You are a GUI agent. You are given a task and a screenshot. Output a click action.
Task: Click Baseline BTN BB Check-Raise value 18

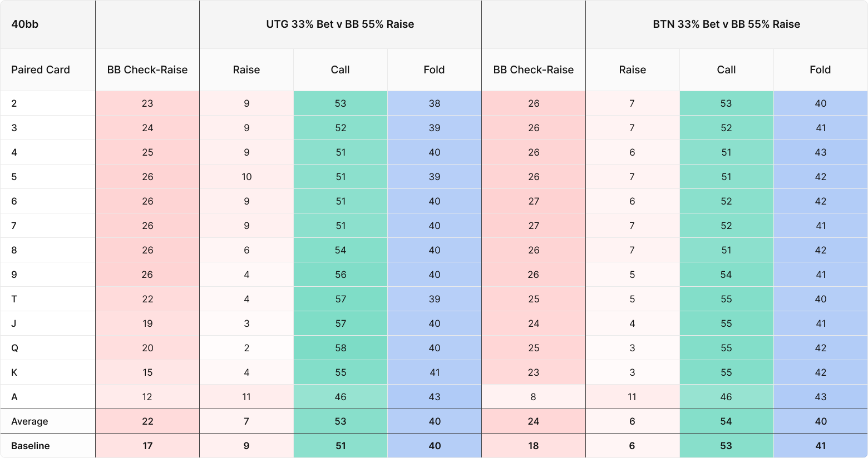534,446
